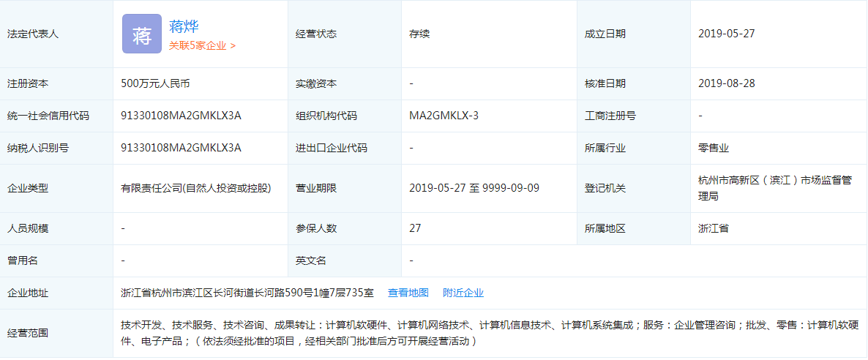Select the 企业地址 label
Image resolution: width=868 pixels, height=360 pixels.
tap(28, 293)
